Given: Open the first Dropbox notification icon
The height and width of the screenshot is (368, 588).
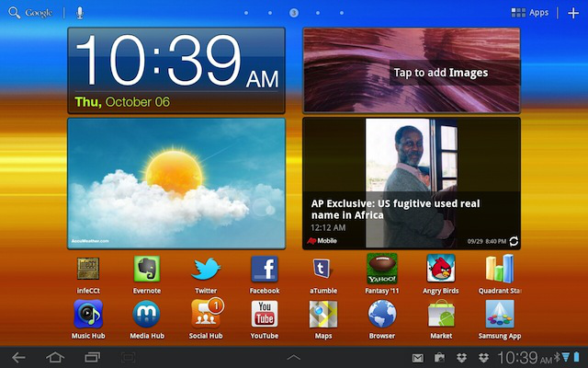Looking at the screenshot, I should point(461,358).
